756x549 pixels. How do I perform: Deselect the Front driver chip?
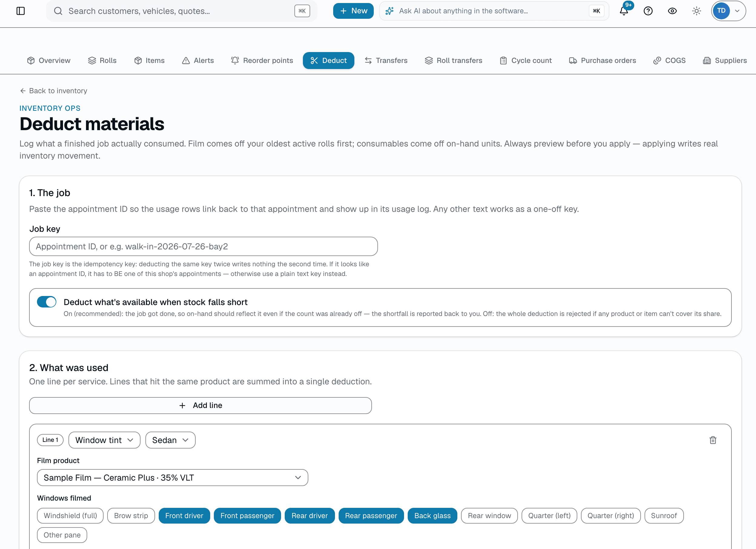(184, 515)
